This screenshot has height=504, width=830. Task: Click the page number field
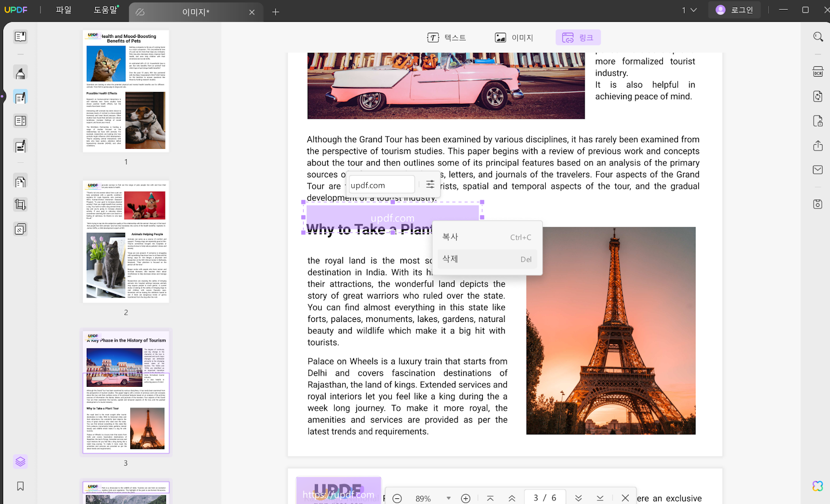pos(545,498)
